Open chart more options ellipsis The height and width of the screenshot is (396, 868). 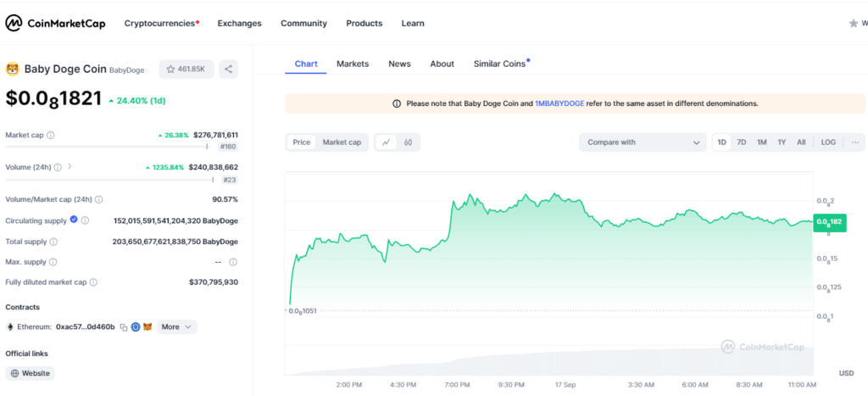coord(855,142)
